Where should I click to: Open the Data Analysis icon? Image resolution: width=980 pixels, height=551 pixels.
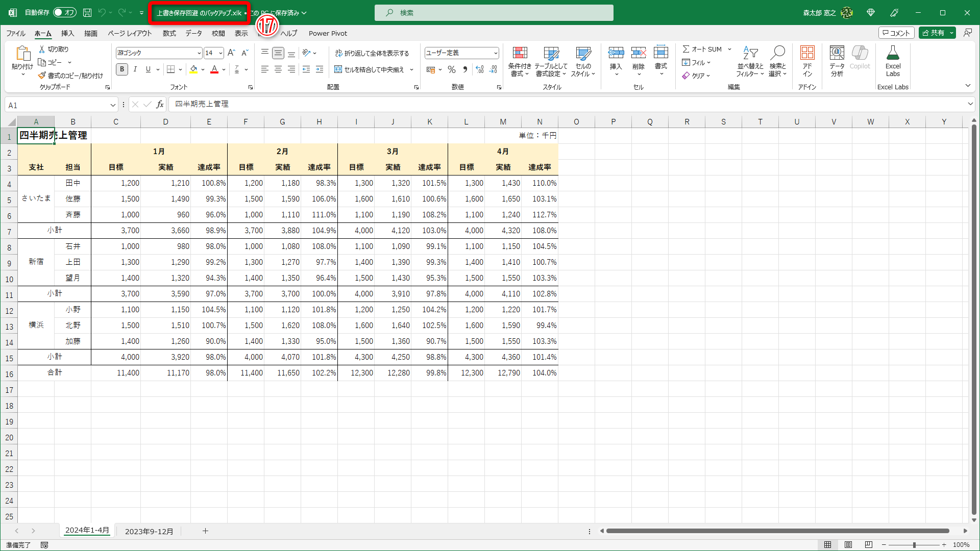[x=837, y=53]
